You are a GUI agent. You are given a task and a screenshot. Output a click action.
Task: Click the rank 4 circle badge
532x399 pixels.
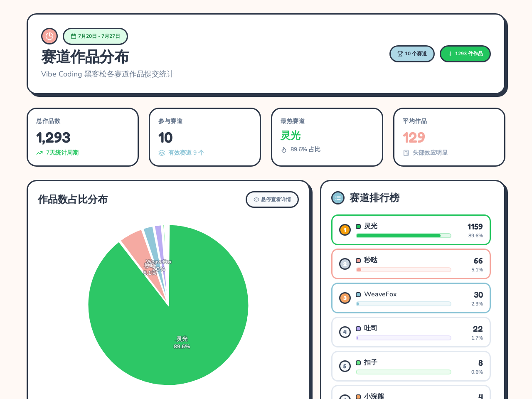tap(345, 332)
